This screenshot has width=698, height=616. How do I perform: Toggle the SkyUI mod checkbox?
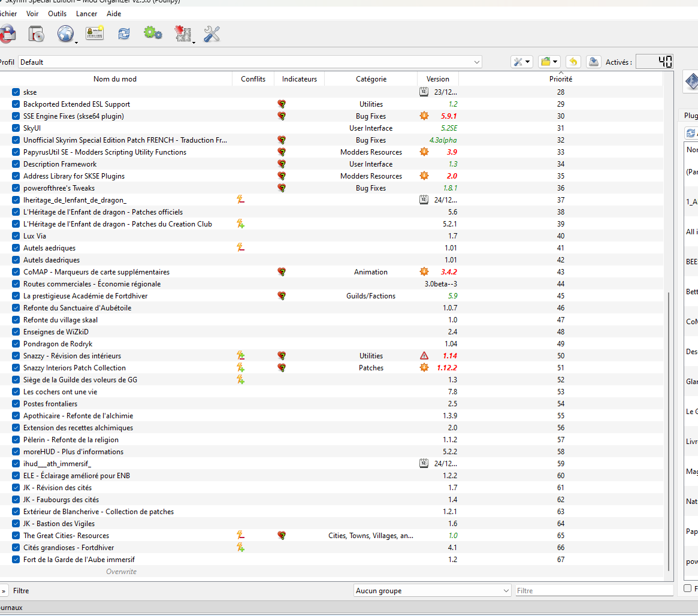tap(16, 128)
